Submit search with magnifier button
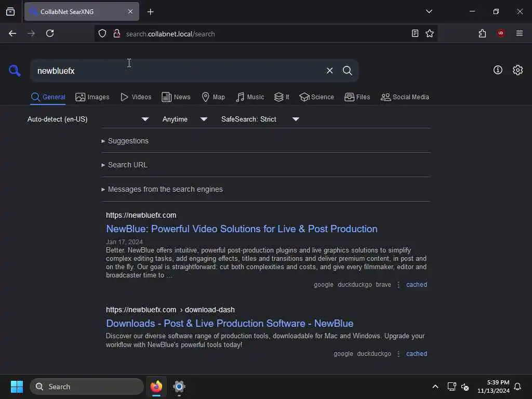Screen dimensions: 532x399 pos(347,71)
